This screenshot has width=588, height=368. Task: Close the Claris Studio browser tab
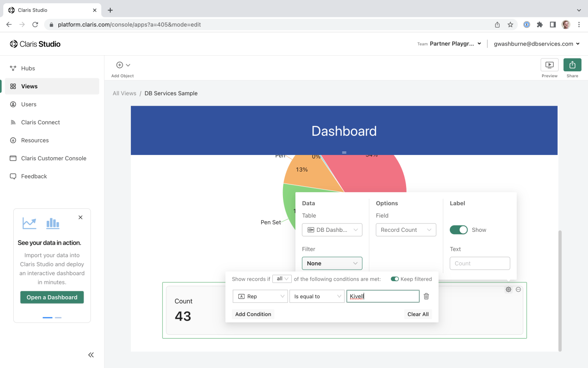(94, 10)
